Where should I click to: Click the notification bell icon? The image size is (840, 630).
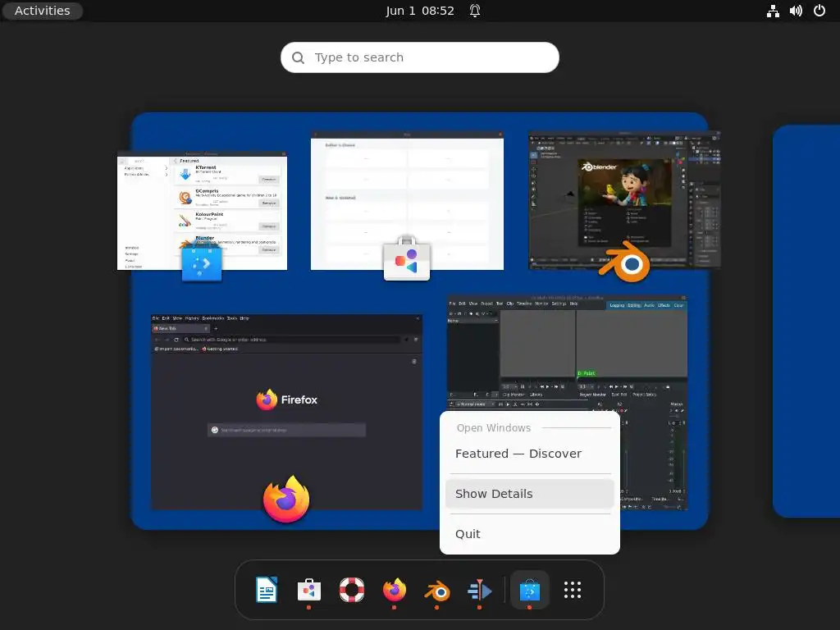pos(475,11)
